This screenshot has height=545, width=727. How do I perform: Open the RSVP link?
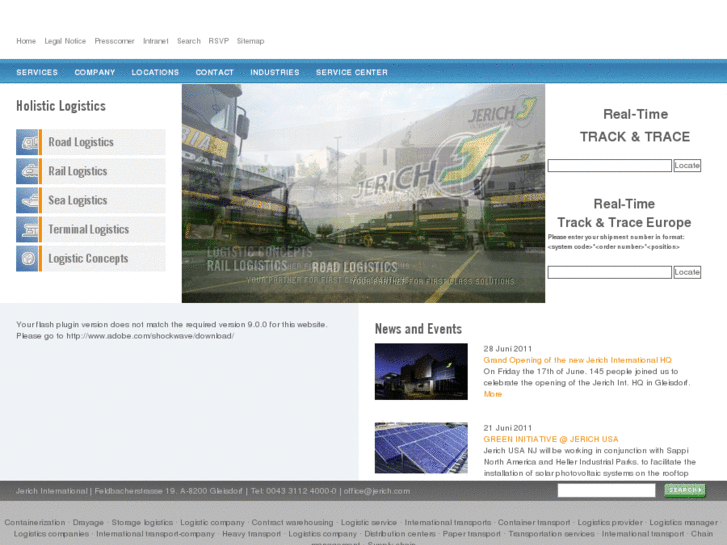point(218,41)
